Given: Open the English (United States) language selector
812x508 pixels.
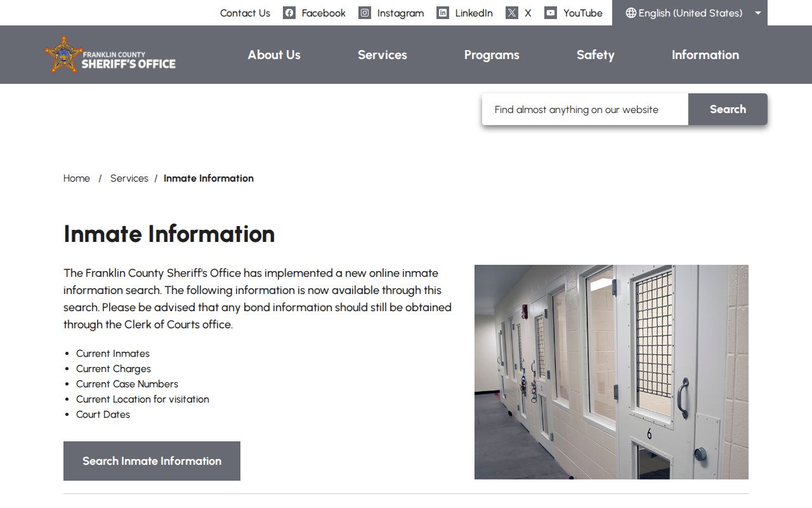Looking at the screenshot, I should point(690,13).
